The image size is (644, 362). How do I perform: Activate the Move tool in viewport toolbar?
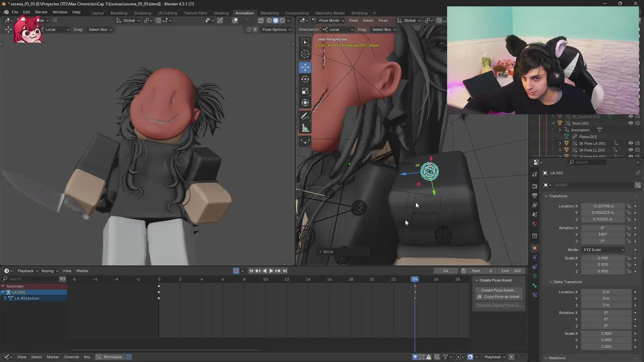click(x=305, y=67)
